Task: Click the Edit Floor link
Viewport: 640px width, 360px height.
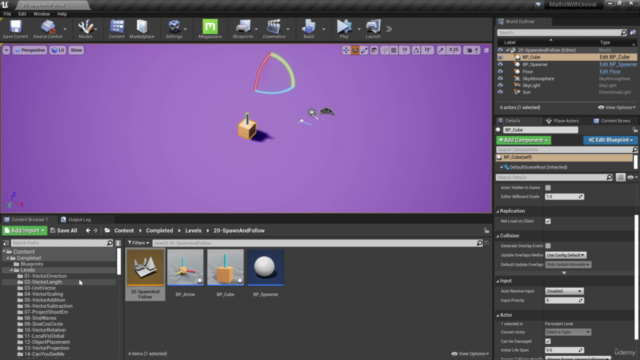Action: tap(610, 71)
